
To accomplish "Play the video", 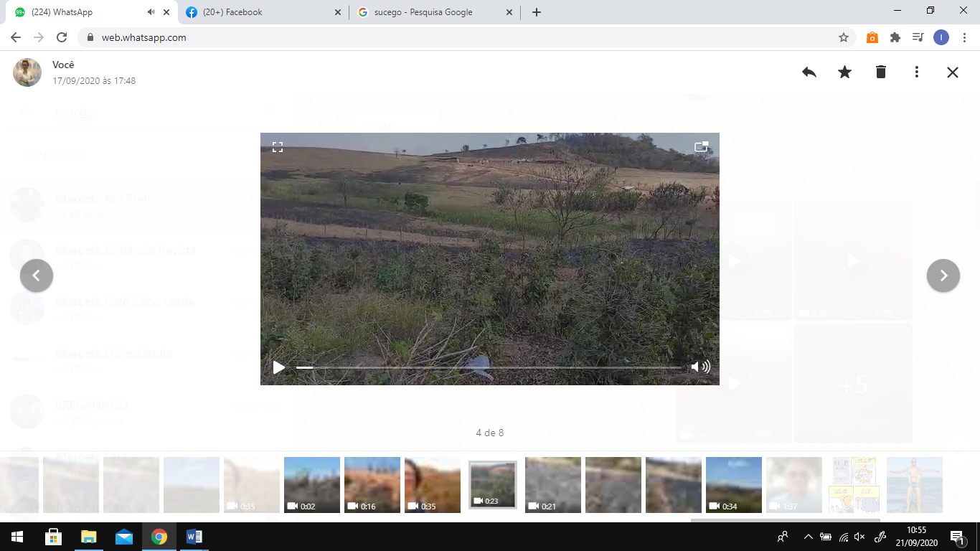I will click(x=278, y=367).
